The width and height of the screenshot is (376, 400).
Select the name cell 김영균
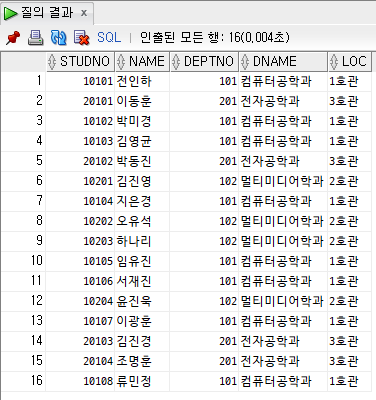click(x=142, y=141)
